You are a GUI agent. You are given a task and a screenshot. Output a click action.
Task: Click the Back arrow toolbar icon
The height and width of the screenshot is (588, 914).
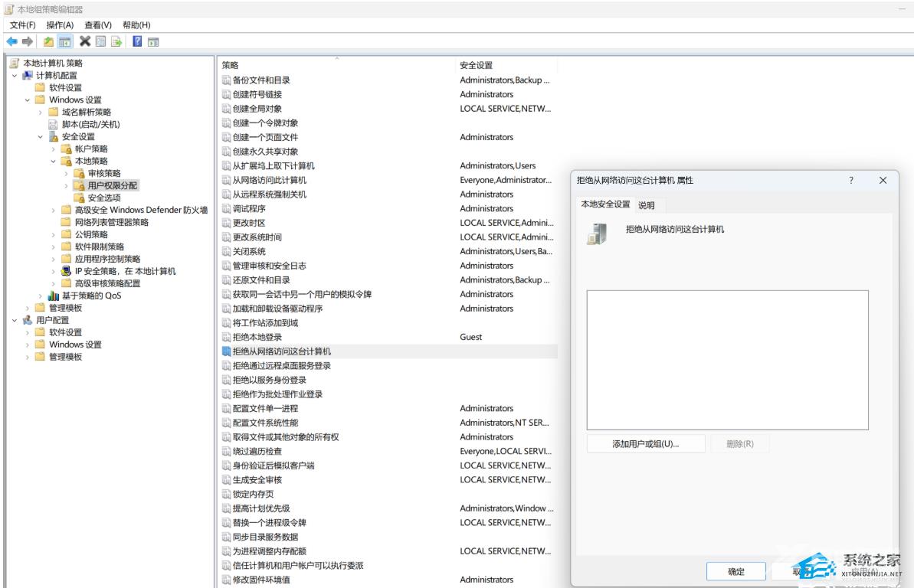tap(11, 41)
